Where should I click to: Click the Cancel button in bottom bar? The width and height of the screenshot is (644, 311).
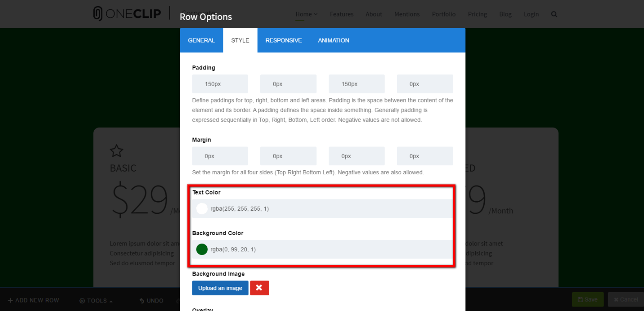tap(625, 299)
